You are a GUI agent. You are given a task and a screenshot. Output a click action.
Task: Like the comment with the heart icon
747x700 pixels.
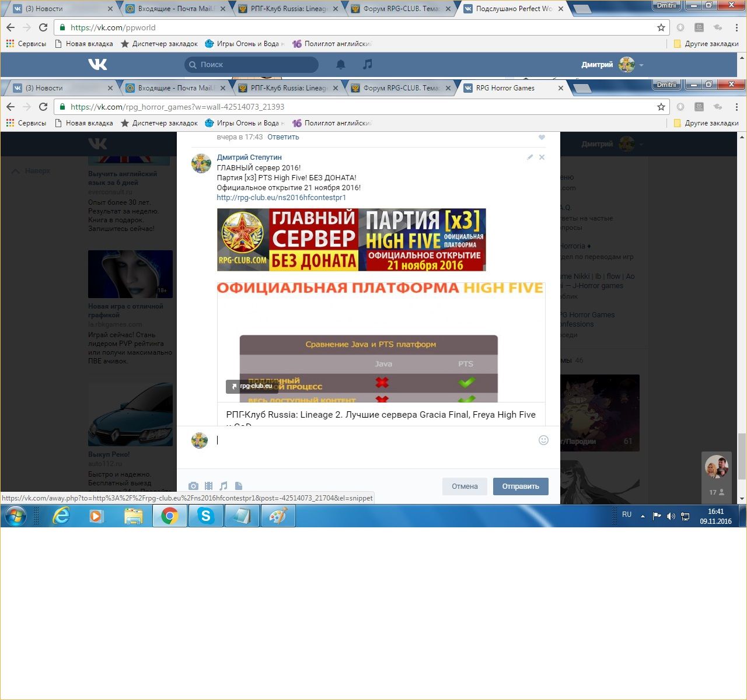click(x=542, y=138)
